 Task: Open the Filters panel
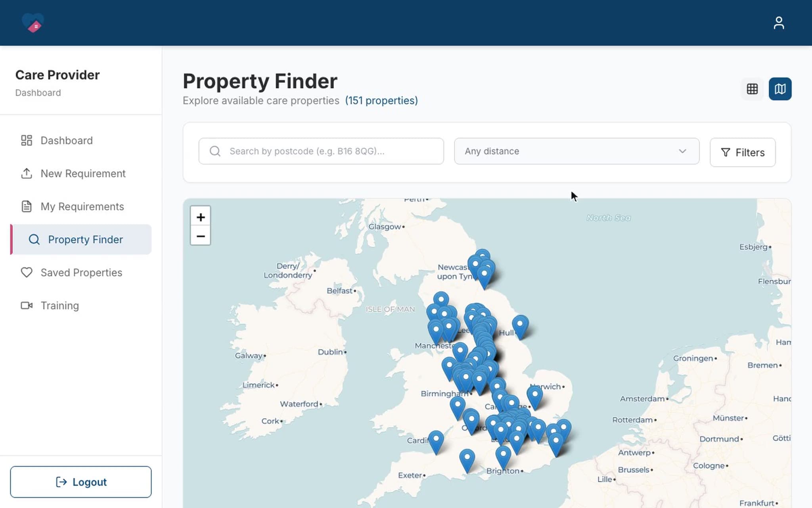pyautogui.click(x=742, y=152)
